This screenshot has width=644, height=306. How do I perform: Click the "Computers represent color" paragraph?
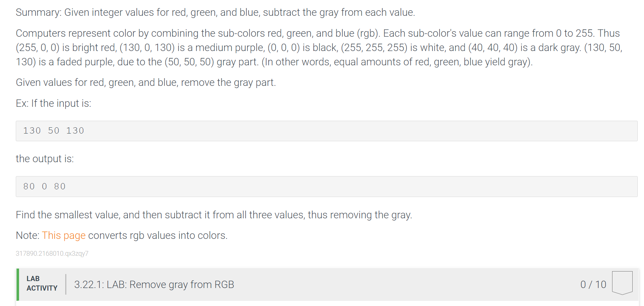[319, 48]
